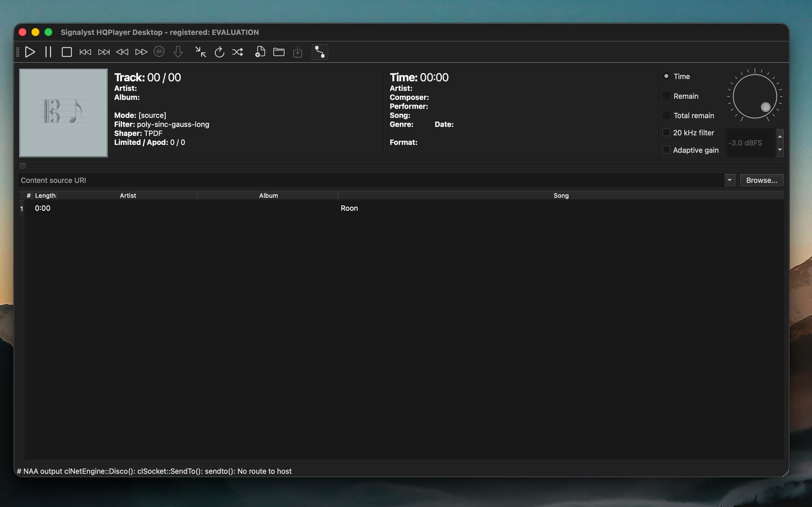
Task: Click the rewind double-arrow icon
Action: (122, 52)
